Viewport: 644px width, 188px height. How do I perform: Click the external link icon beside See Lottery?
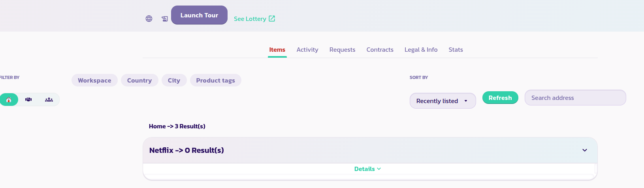(x=272, y=19)
